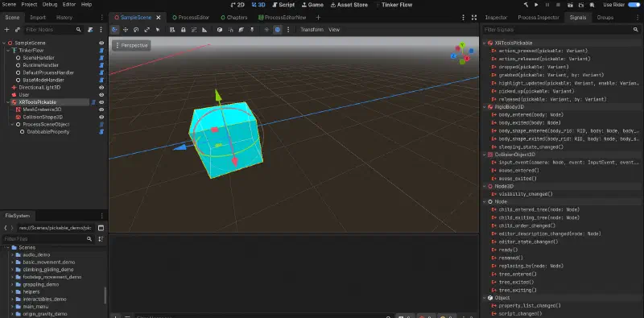Expand the grappling_demo folder
Viewport: 644px width, 318px height.
12,284
